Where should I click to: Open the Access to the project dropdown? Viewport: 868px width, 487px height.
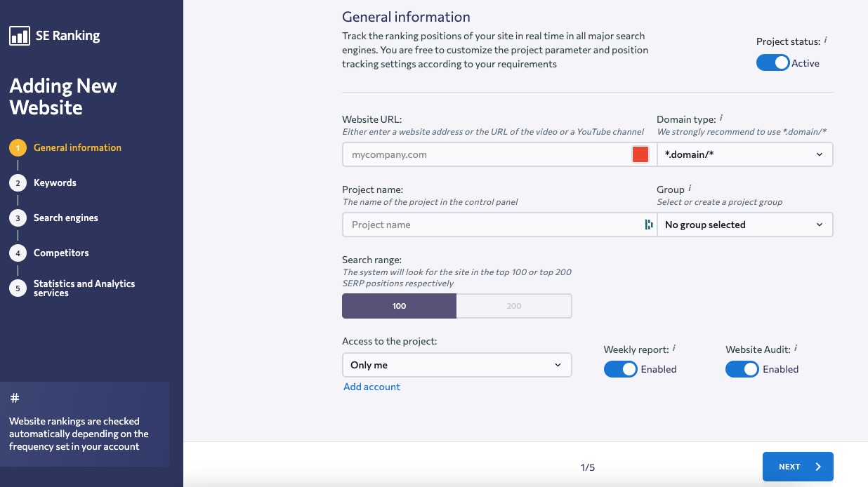pyautogui.click(x=456, y=365)
